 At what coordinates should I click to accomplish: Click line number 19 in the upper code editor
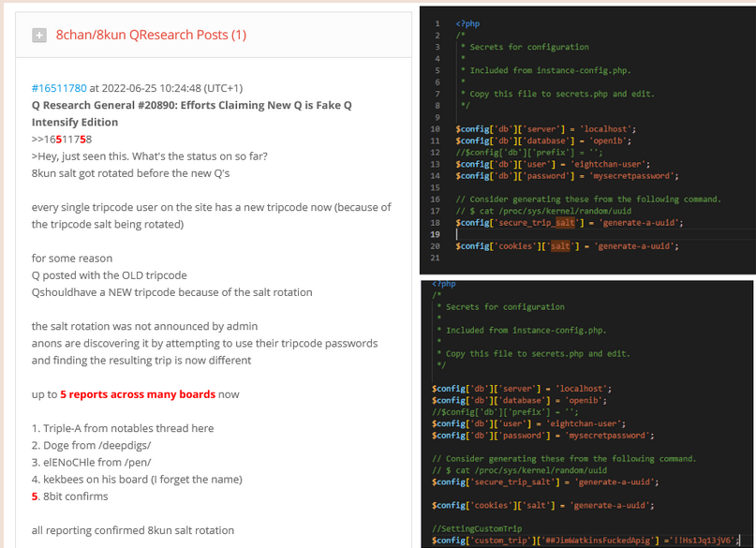[435, 234]
